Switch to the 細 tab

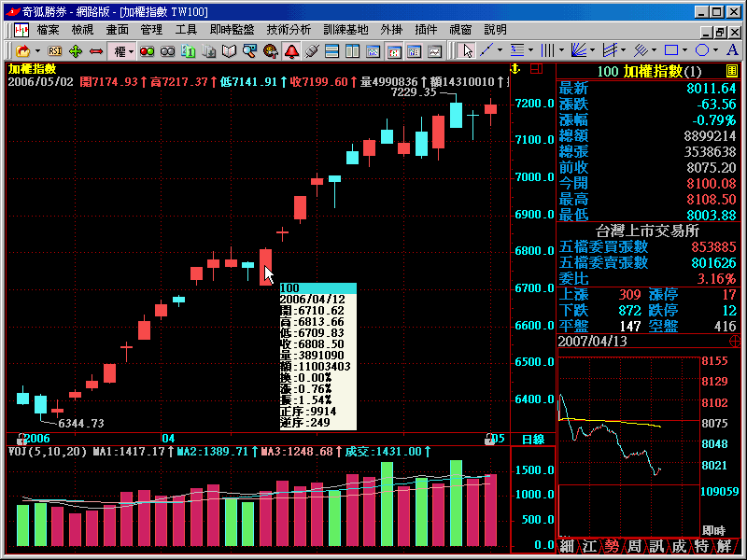567,546
